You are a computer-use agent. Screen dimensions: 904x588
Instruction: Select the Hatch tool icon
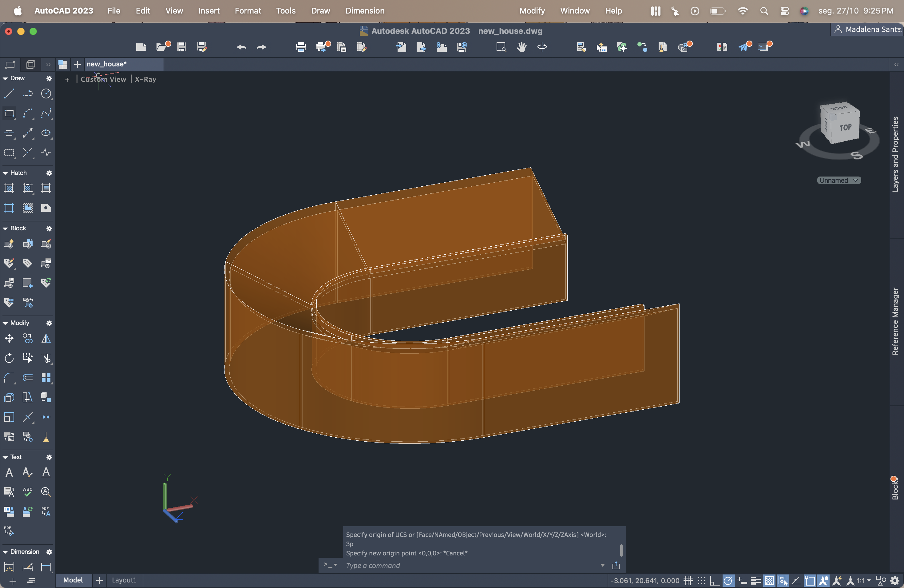click(x=9, y=189)
